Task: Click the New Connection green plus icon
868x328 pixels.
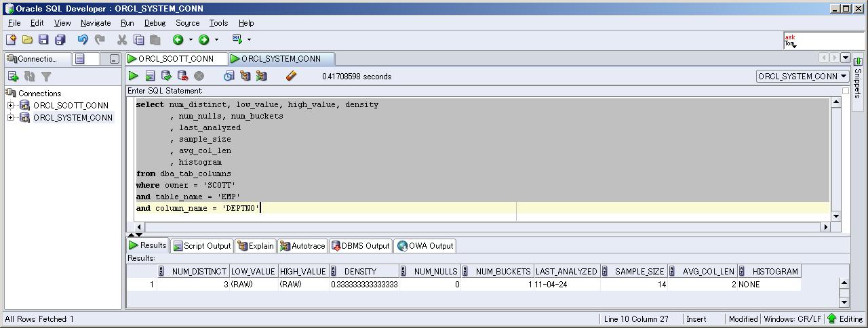Action: (x=13, y=77)
